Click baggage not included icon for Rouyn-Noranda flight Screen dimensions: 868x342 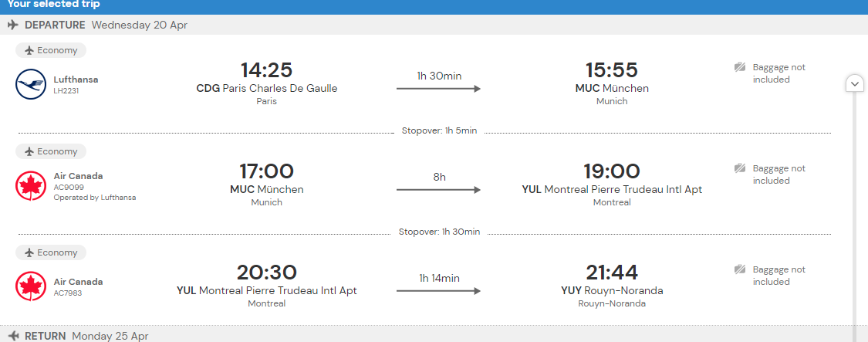[740, 270]
